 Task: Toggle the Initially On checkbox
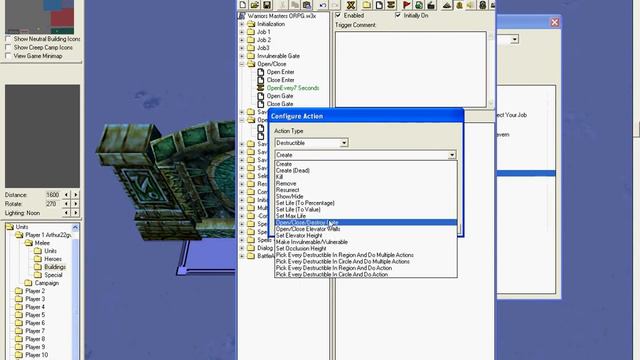click(398, 15)
